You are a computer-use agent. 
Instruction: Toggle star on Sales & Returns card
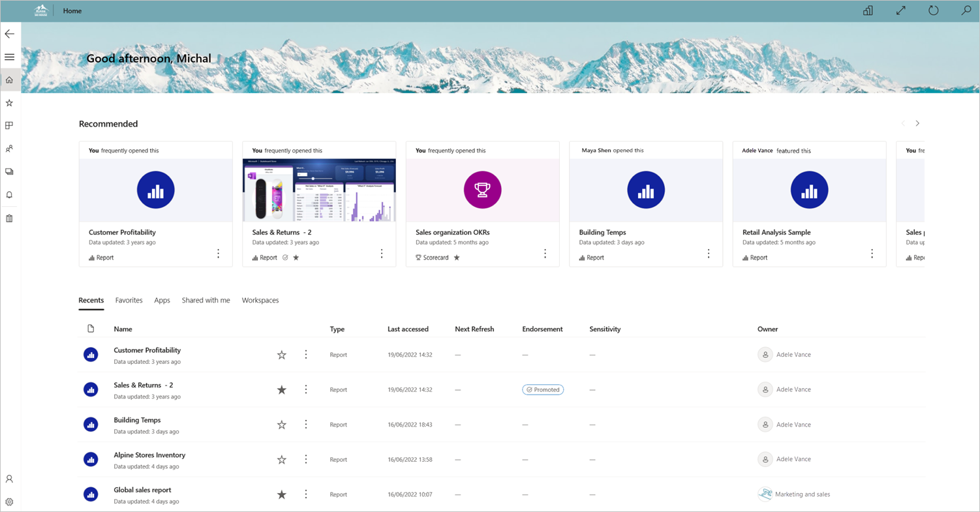tap(296, 258)
